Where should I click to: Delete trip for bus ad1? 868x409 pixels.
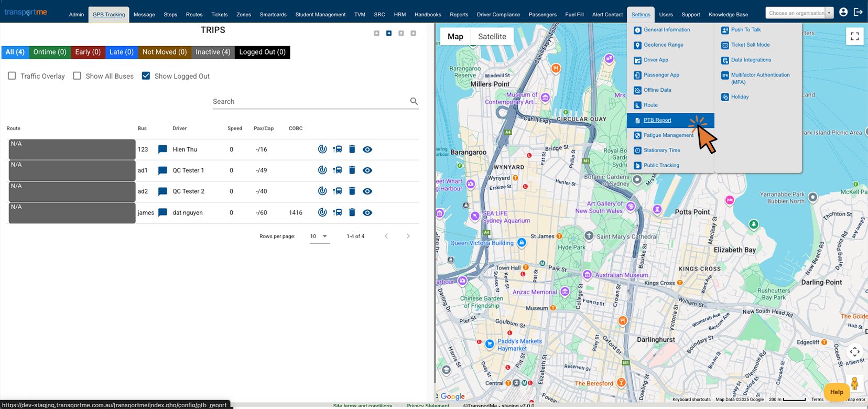(x=352, y=170)
